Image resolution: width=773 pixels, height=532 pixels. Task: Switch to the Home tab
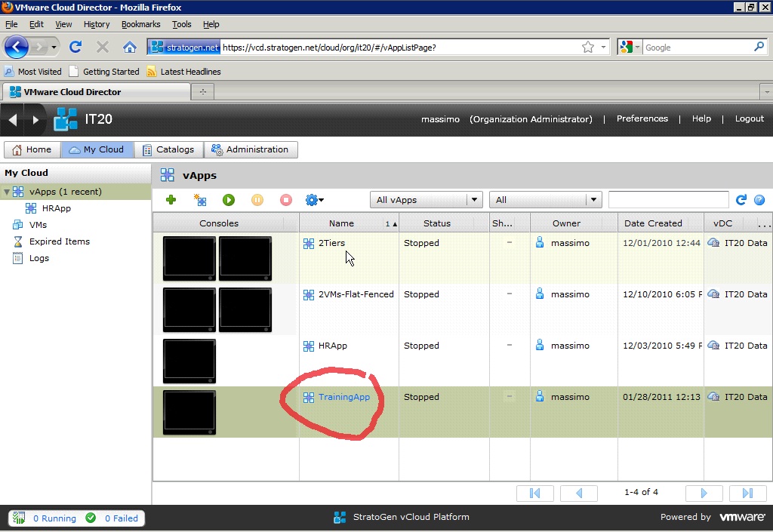(32, 149)
